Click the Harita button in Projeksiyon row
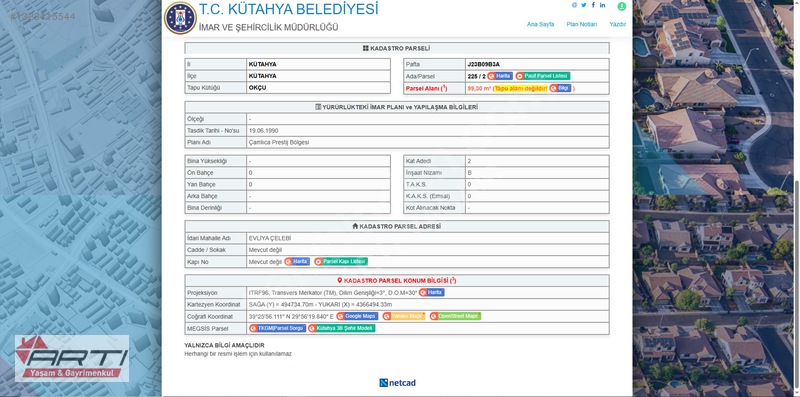This screenshot has width=800, height=397. 432,292
